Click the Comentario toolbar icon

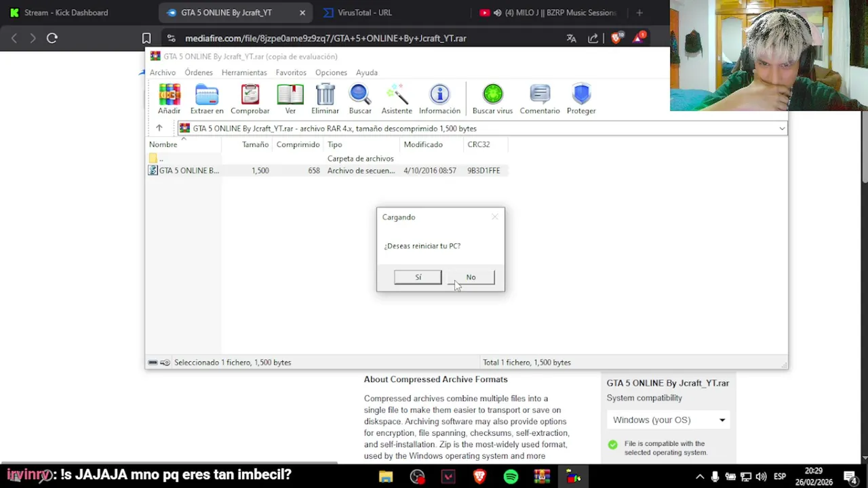540,99
